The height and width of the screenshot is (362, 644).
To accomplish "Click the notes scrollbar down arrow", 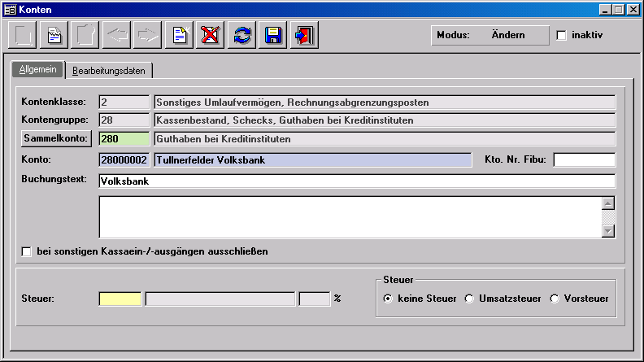I will pyautogui.click(x=607, y=231).
